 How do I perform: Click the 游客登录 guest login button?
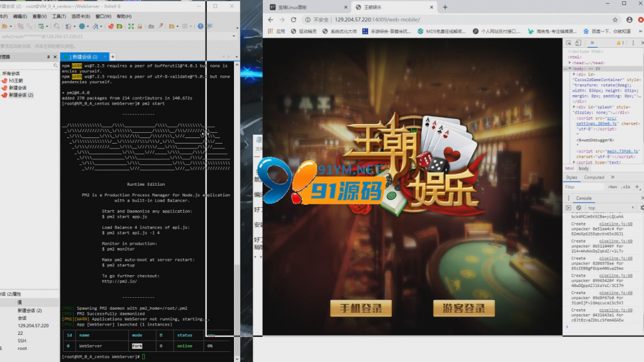click(464, 308)
